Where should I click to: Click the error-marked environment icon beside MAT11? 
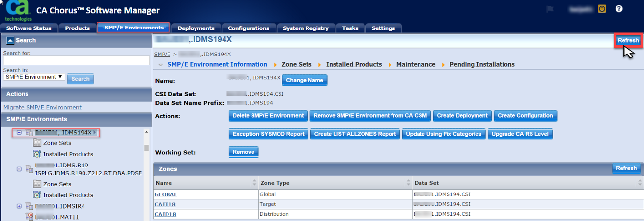29,217
